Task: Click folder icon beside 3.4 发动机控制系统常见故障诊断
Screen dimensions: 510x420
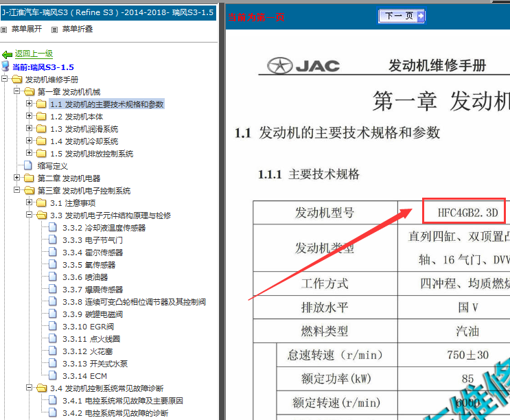Action: point(41,388)
